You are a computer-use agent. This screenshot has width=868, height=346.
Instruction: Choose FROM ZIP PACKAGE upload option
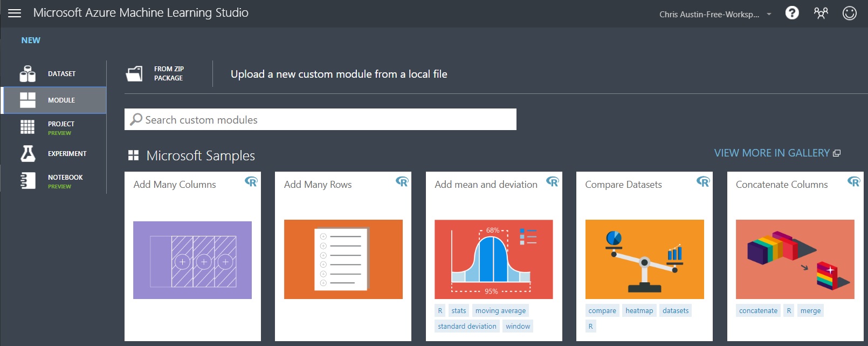pos(169,73)
